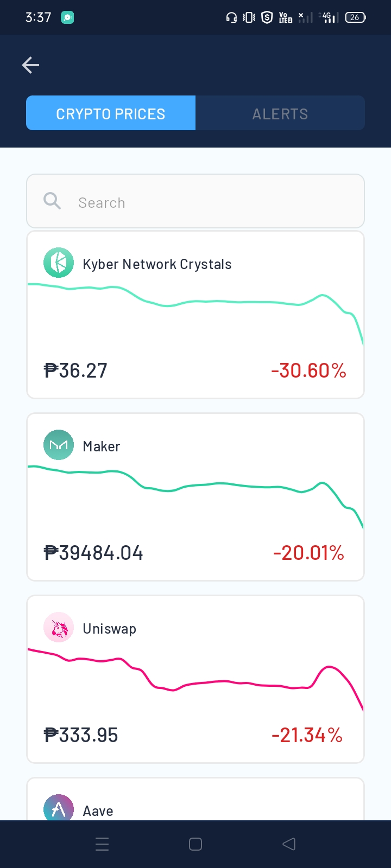
Task: Click the Maker price ₱39484.04
Action: pos(93,553)
